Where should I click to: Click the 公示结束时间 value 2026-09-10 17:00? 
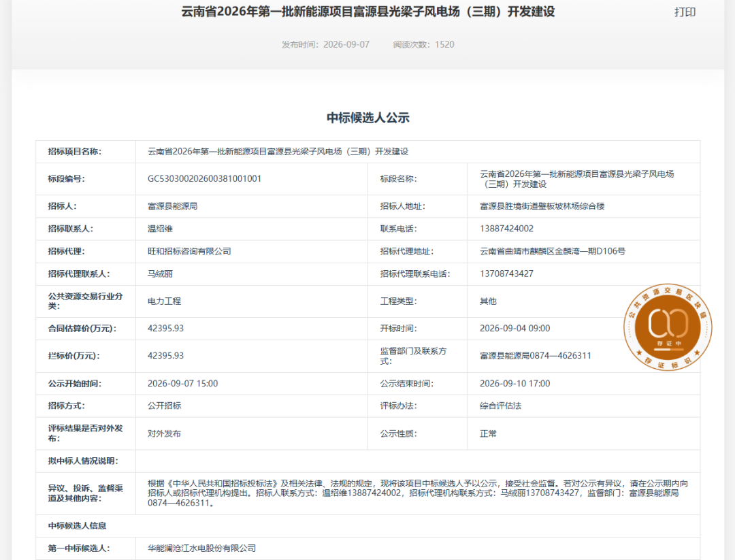[x=514, y=383]
